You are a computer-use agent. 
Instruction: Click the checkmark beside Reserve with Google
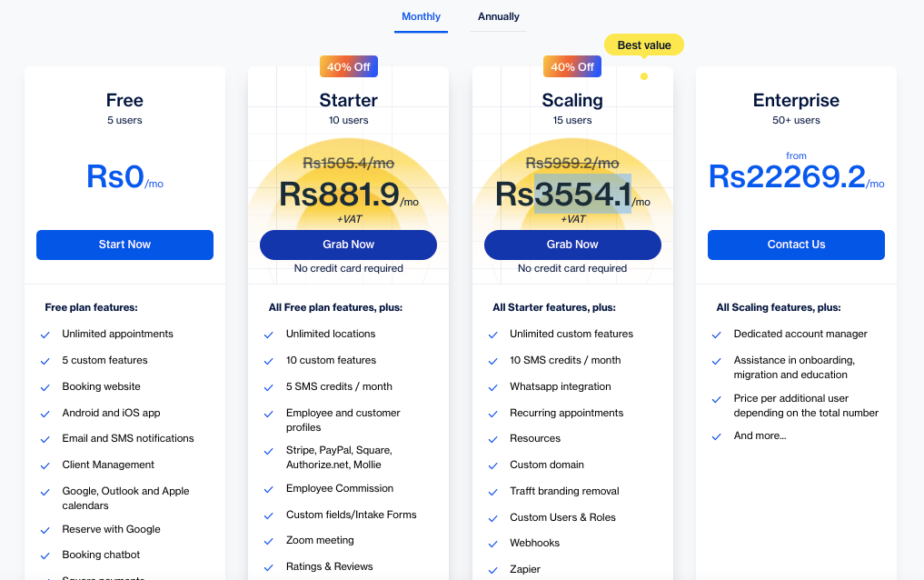click(x=45, y=530)
